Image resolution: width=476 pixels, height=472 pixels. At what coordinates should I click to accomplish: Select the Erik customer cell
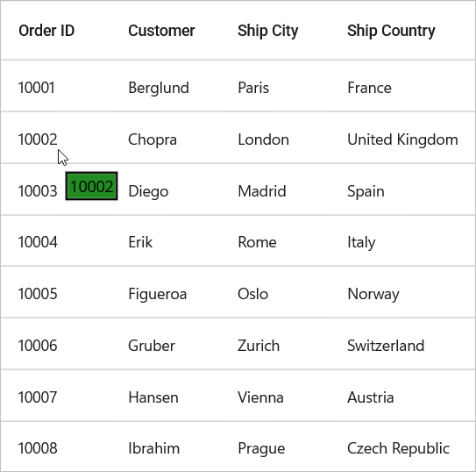click(x=140, y=242)
